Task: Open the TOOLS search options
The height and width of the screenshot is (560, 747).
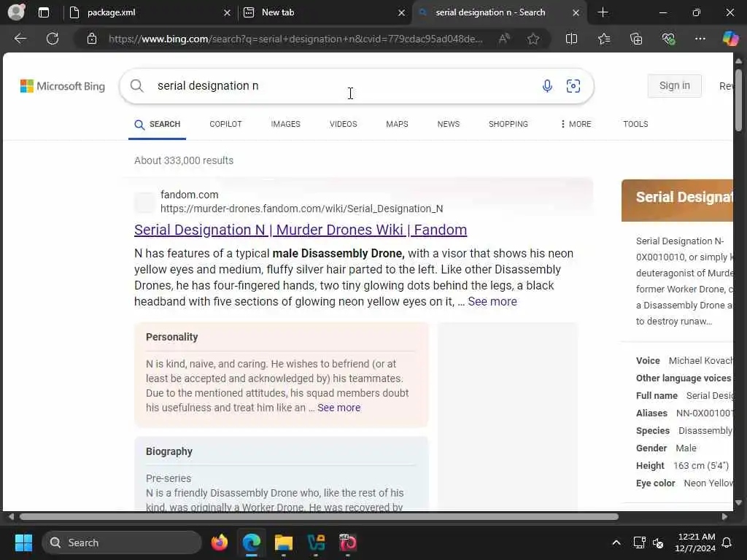Action: pyautogui.click(x=635, y=124)
